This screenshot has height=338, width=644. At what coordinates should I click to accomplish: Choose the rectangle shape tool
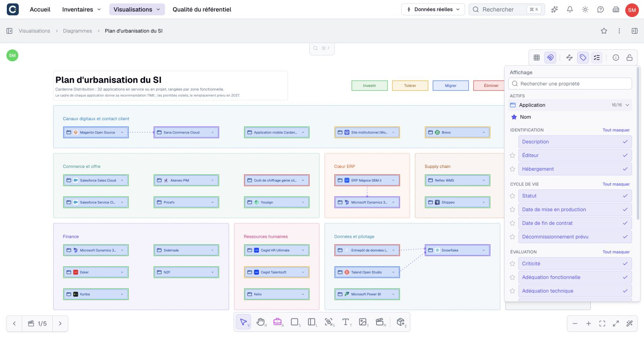pyautogui.click(x=295, y=322)
